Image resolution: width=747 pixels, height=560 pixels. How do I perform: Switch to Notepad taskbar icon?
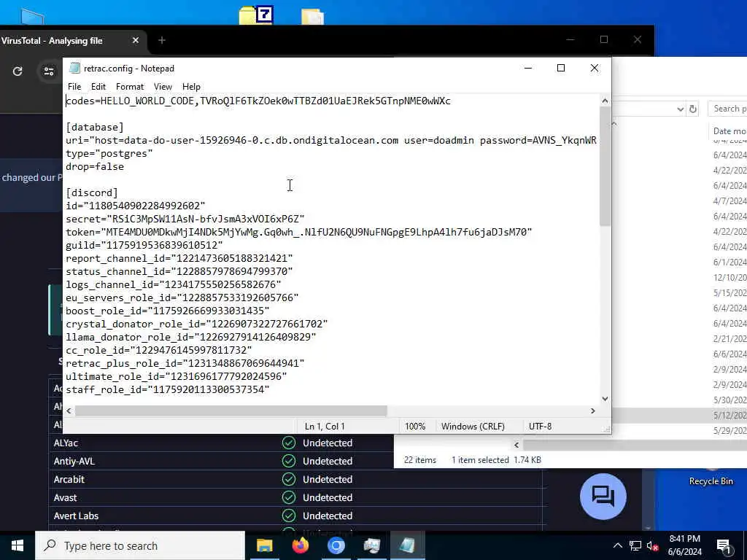(x=407, y=545)
